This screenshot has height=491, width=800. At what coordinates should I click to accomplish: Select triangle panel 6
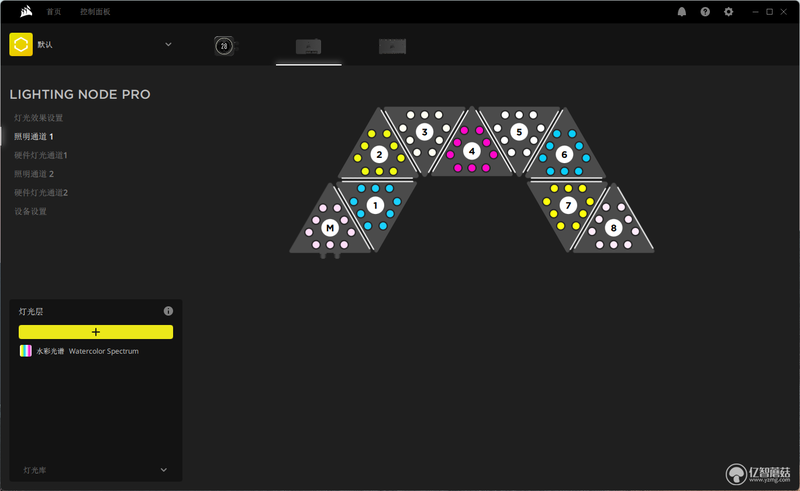click(x=564, y=154)
